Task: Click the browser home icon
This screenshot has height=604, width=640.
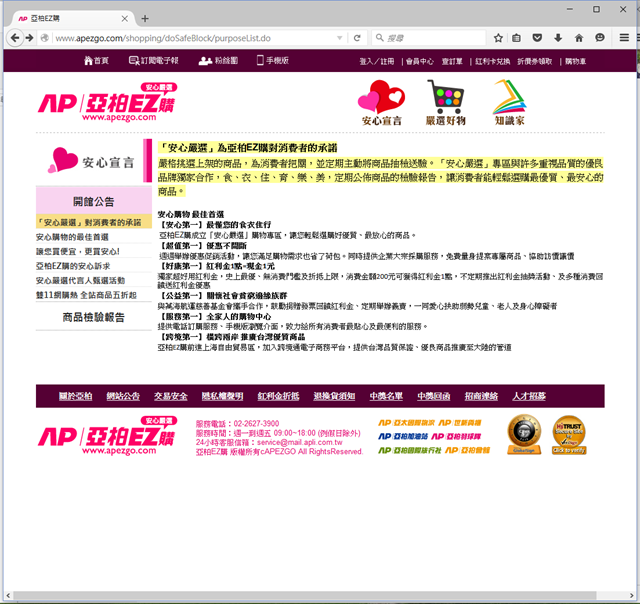Action: [579, 38]
